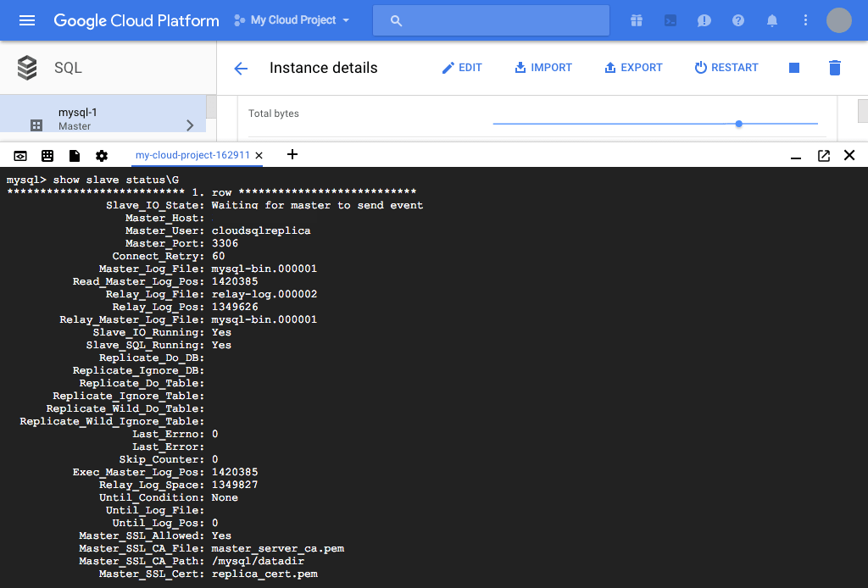Click the 'relay-log.000002' value
The image size is (868, 588).
(x=264, y=294)
